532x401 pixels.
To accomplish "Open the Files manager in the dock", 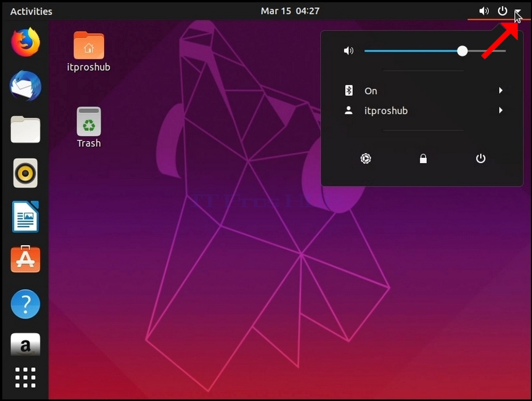I will point(25,129).
